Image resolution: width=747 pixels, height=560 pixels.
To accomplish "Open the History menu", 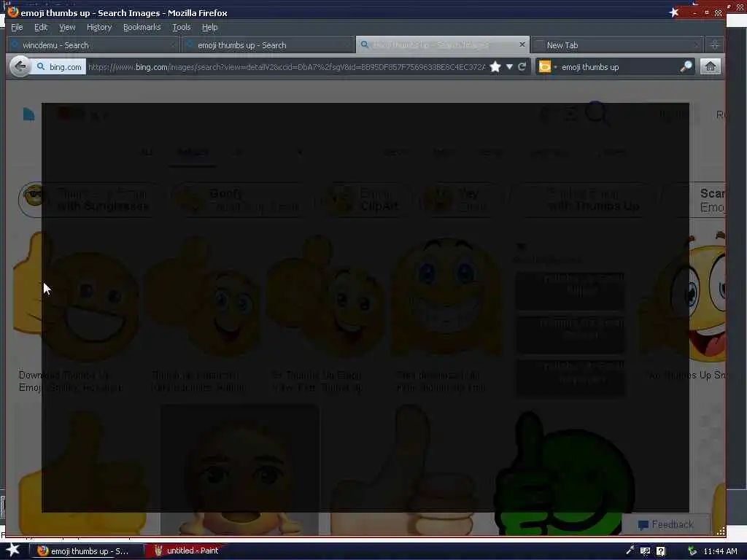I will [99, 27].
